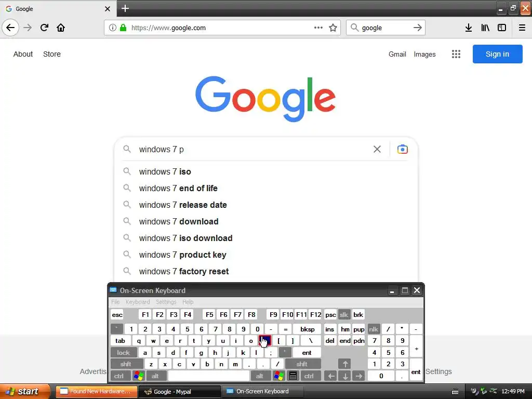The width and height of the screenshot is (532, 399).
Task: Open the About link
Action: tap(23, 54)
